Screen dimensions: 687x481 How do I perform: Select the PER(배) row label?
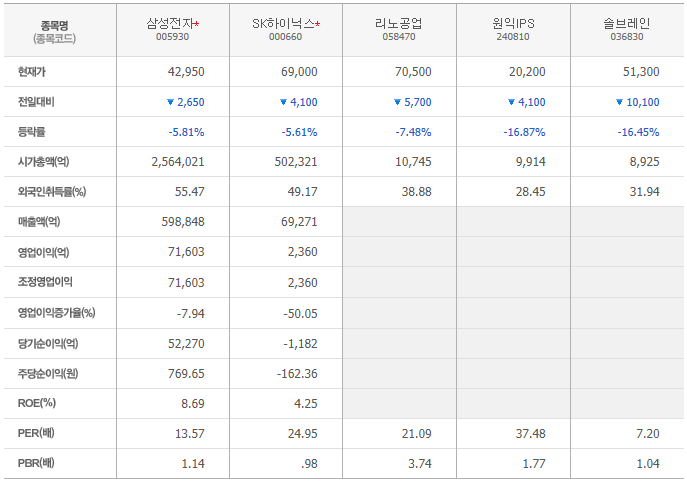(x=36, y=433)
